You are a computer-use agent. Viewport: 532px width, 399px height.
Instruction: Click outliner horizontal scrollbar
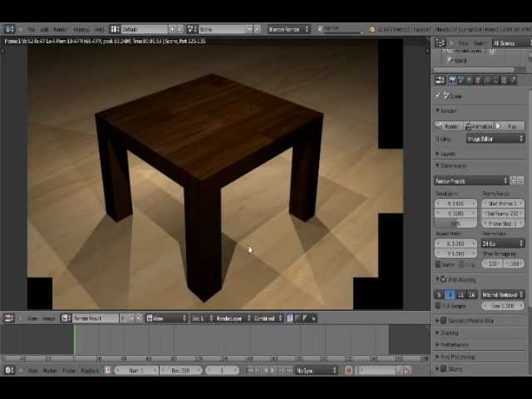(x=475, y=70)
